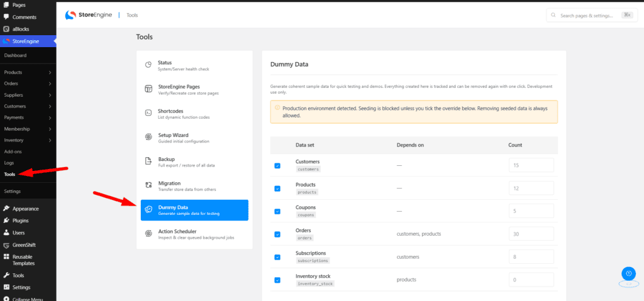Click the Comments bubble icon
The width and height of the screenshot is (644, 301).
[6, 17]
